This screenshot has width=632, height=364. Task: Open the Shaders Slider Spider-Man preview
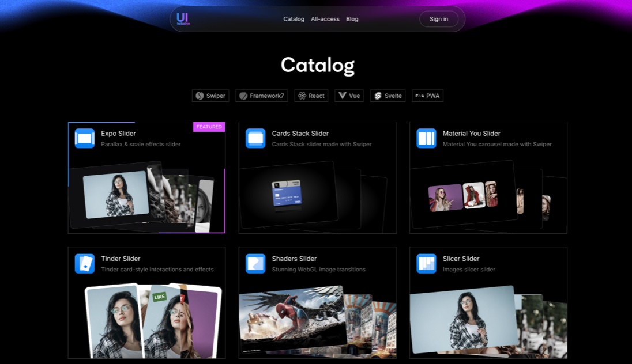(291, 318)
